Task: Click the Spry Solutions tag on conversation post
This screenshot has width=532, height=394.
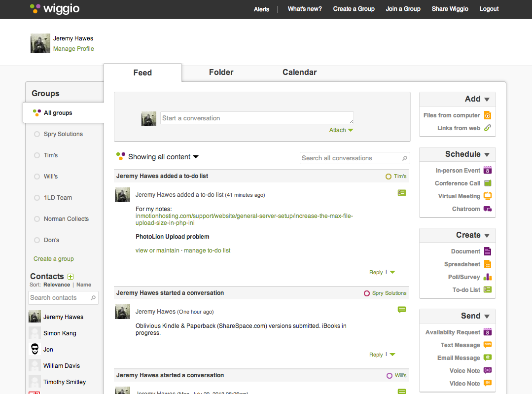Action: (x=385, y=293)
